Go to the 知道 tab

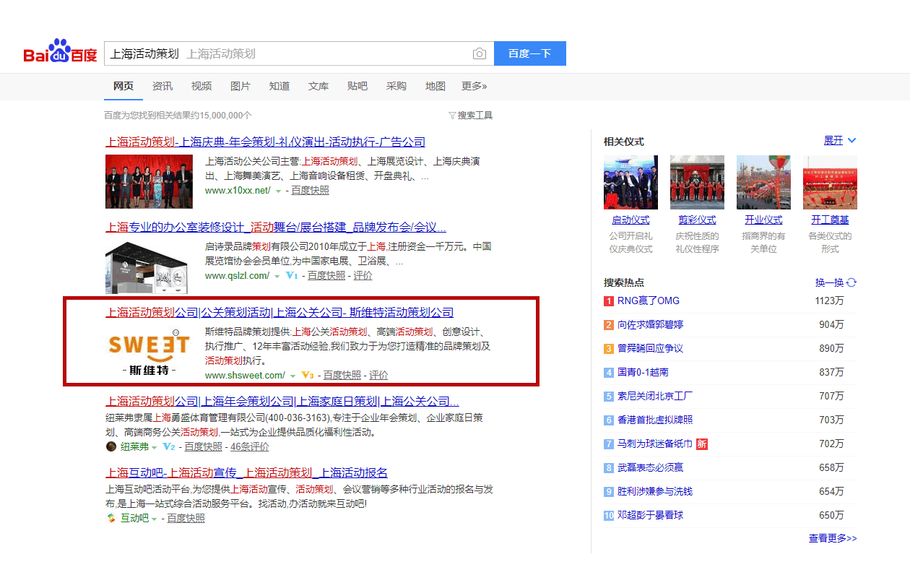coord(279,86)
